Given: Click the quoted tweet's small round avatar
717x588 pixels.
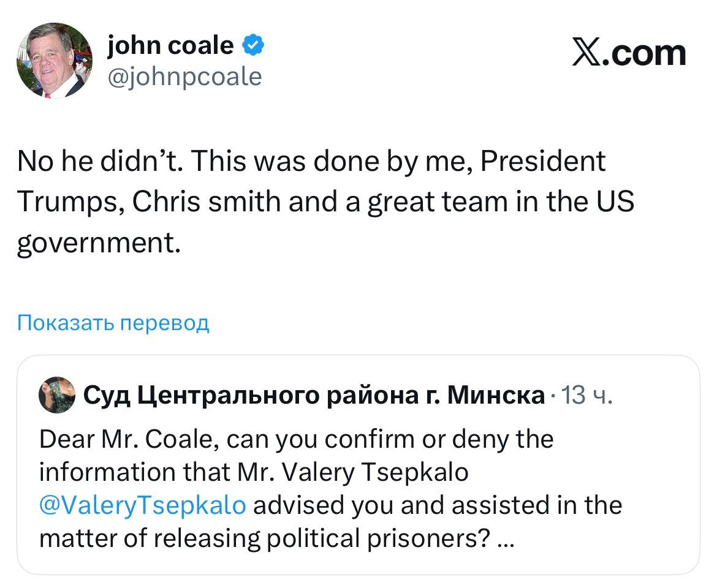Looking at the screenshot, I should (x=56, y=395).
